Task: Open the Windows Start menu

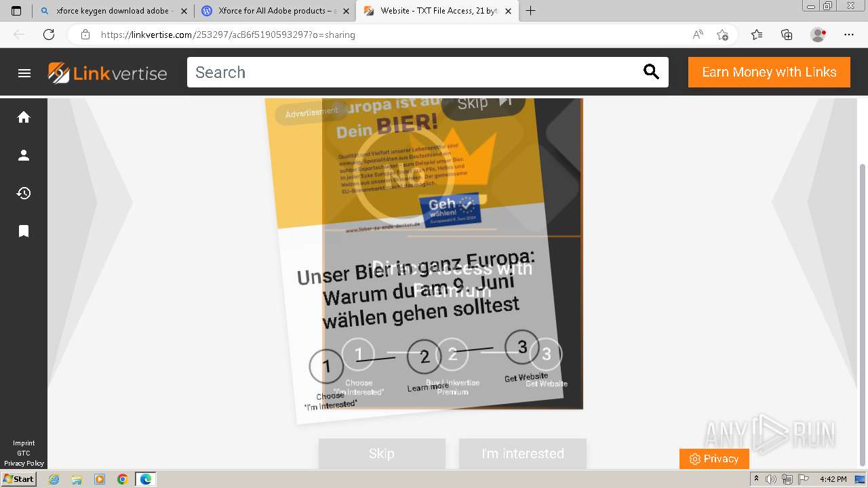Action: 19,479
